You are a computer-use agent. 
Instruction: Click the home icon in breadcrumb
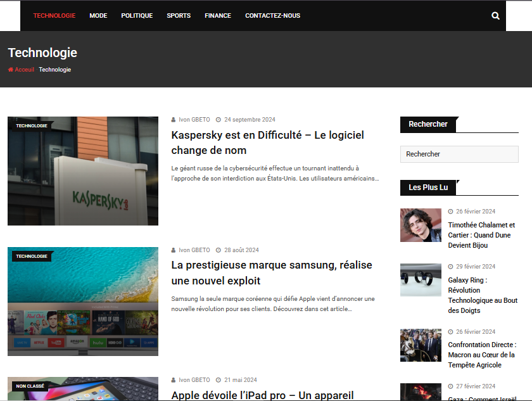11,70
